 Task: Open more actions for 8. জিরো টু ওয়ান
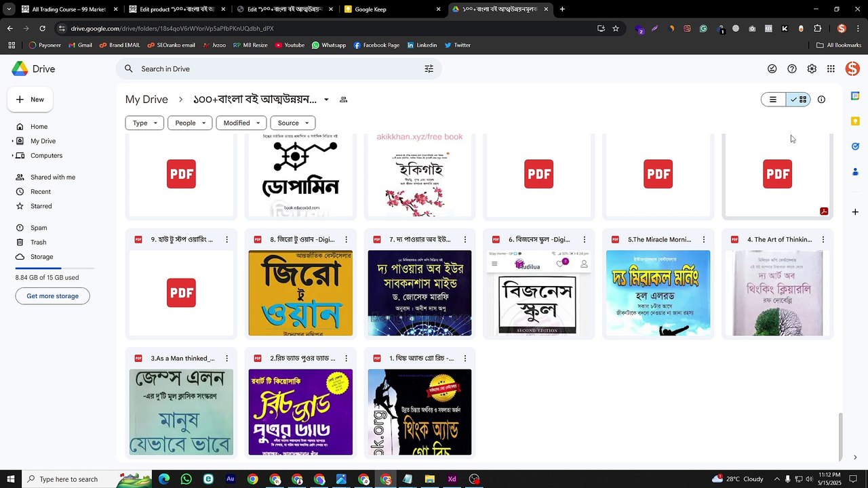346,239
